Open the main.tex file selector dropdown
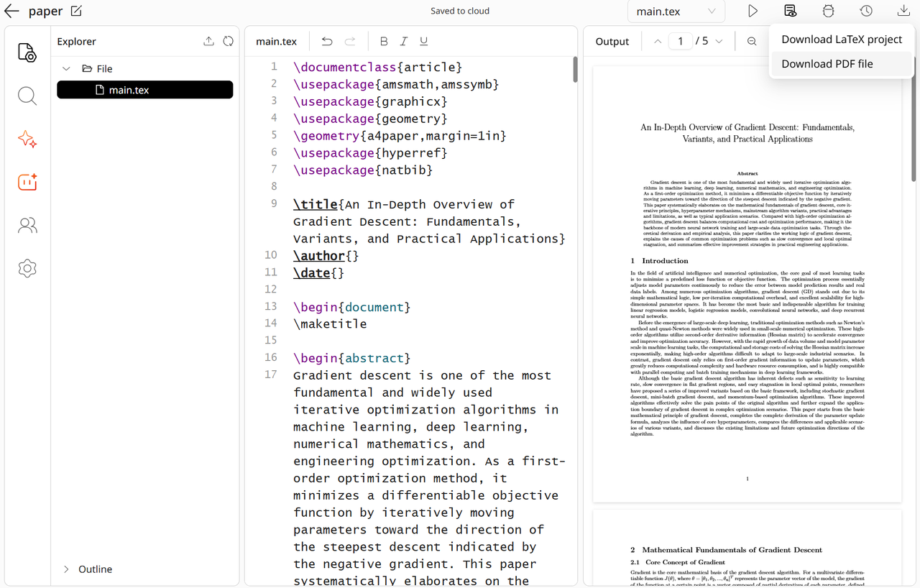The height and width of the screenshot is (588, 920). tap(676, 12)
